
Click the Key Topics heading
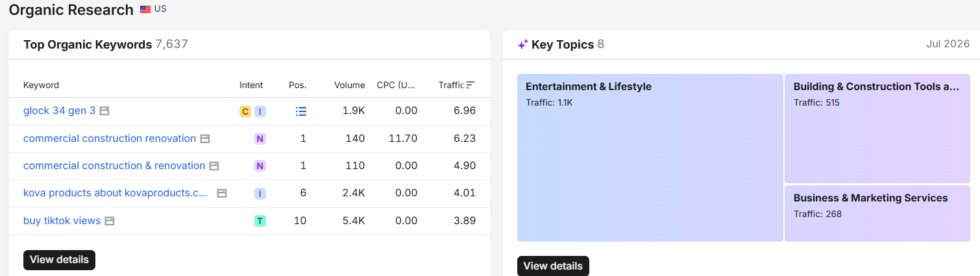click(563, 45)
